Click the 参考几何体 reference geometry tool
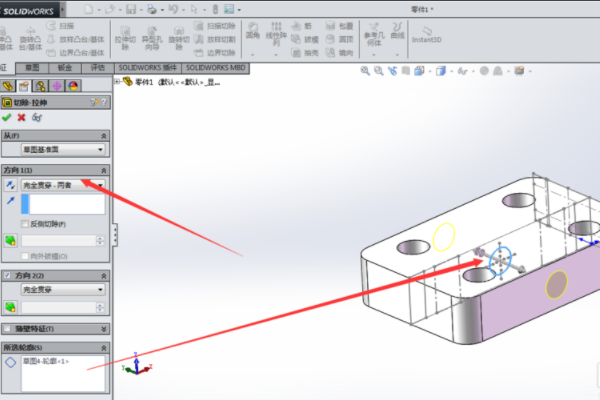Image resolution: width=600 pixels, height=400 pixels. tap(374, 34)
